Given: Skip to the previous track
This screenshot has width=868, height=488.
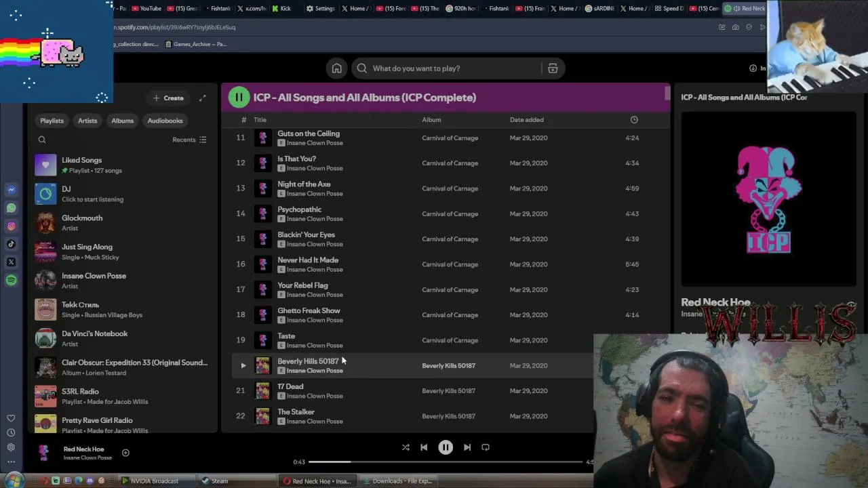Looking at the screenshot, I should coord(424,447).
